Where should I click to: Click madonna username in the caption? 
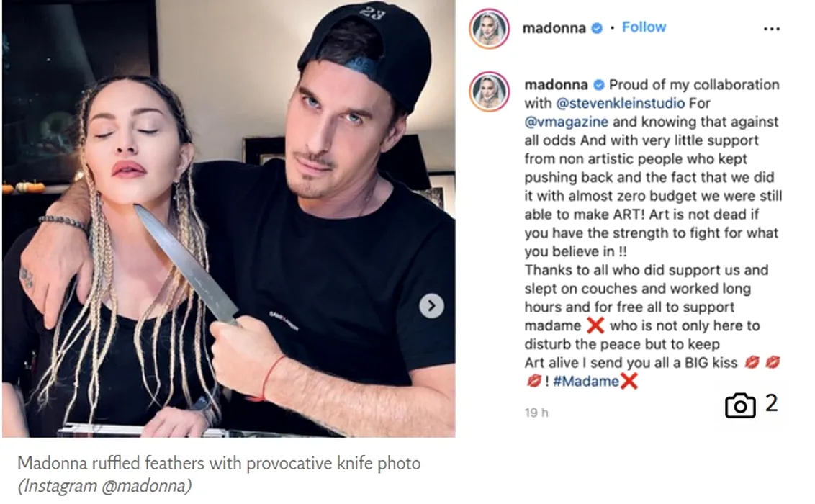pos(556,85)
